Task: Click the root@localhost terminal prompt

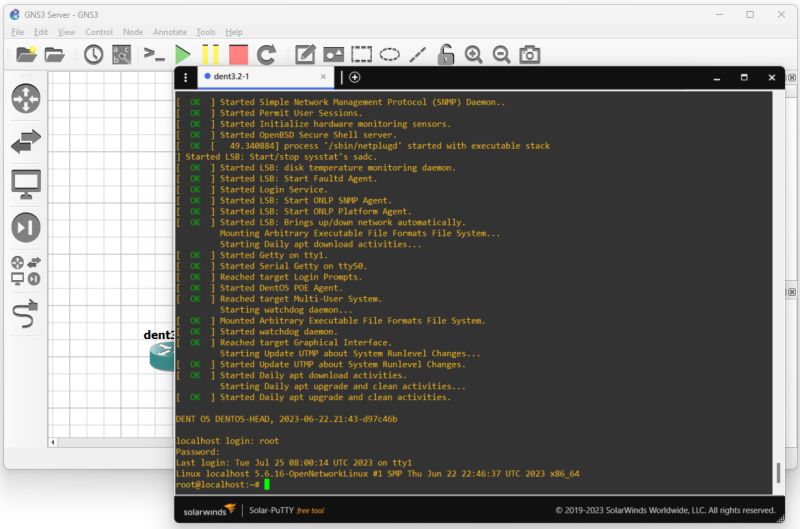Action: [218, 485]
